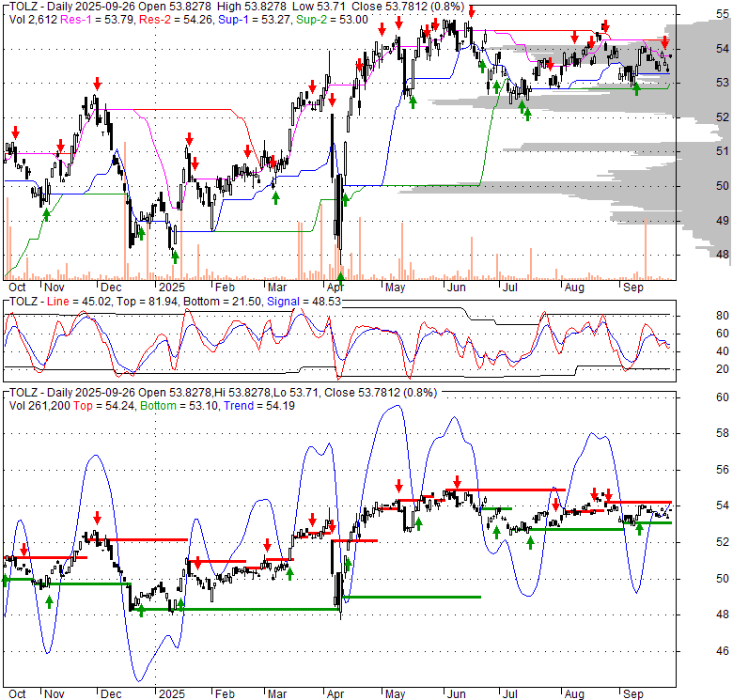Screen dimensions: 733x700
Task: Click the 'Res-2 = 54.26' resistance label
Action: (176, 20)
